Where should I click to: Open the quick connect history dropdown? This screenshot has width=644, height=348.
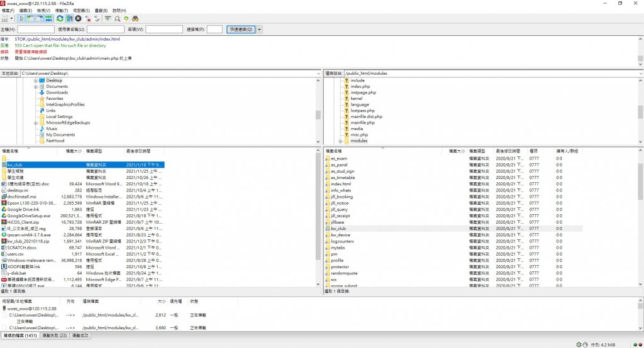[x=259, y=29]
